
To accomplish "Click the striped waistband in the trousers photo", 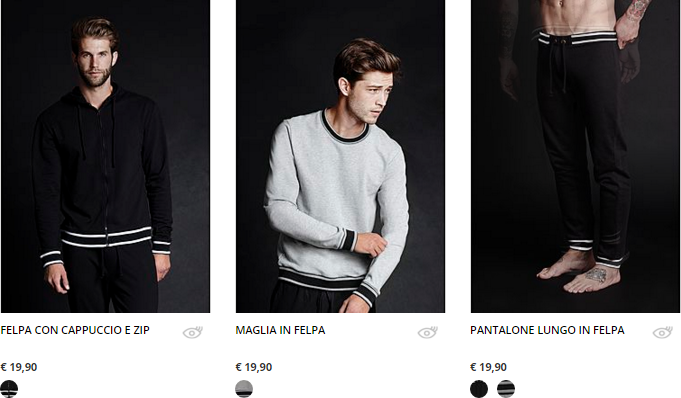I will pyautogui.click(x=578, y=38).
